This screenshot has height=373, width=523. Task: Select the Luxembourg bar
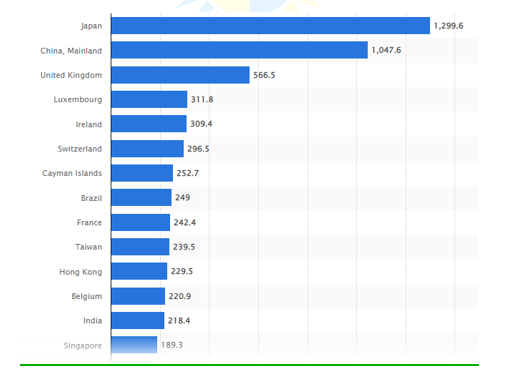coord(149,99)
